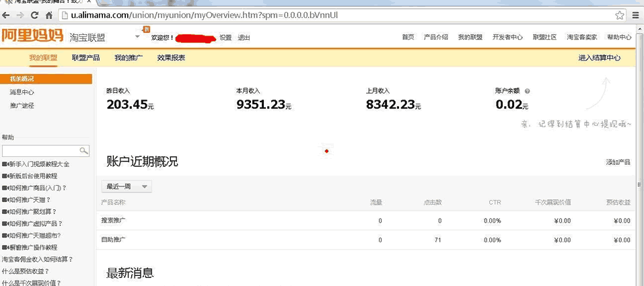Select 我的概况 in the sidebar

point(46,79)
